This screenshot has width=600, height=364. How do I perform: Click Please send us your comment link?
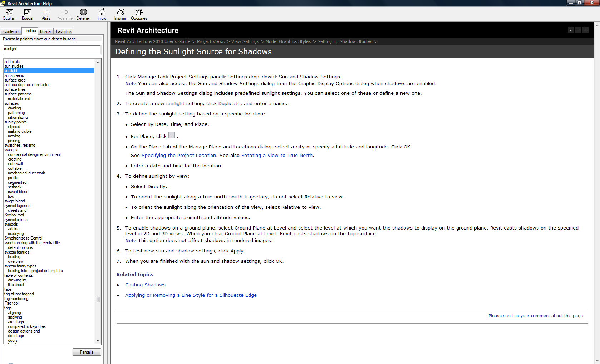(x=536, y=316)
